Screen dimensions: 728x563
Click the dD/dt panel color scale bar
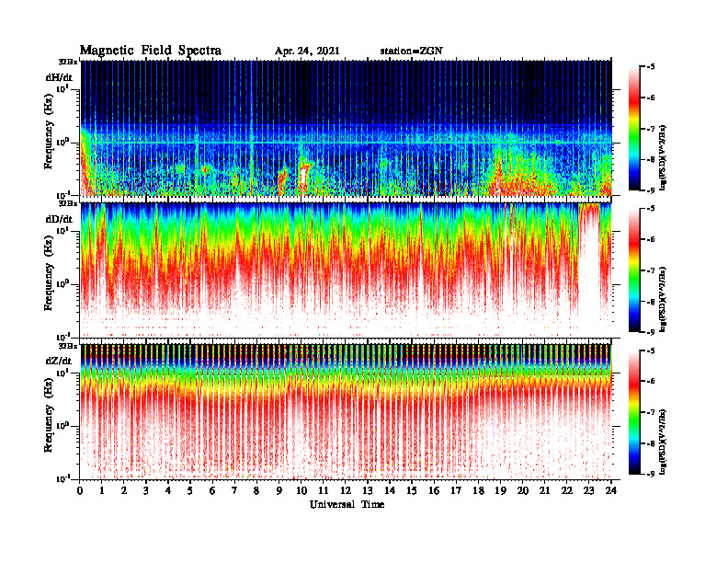(634, 270)
